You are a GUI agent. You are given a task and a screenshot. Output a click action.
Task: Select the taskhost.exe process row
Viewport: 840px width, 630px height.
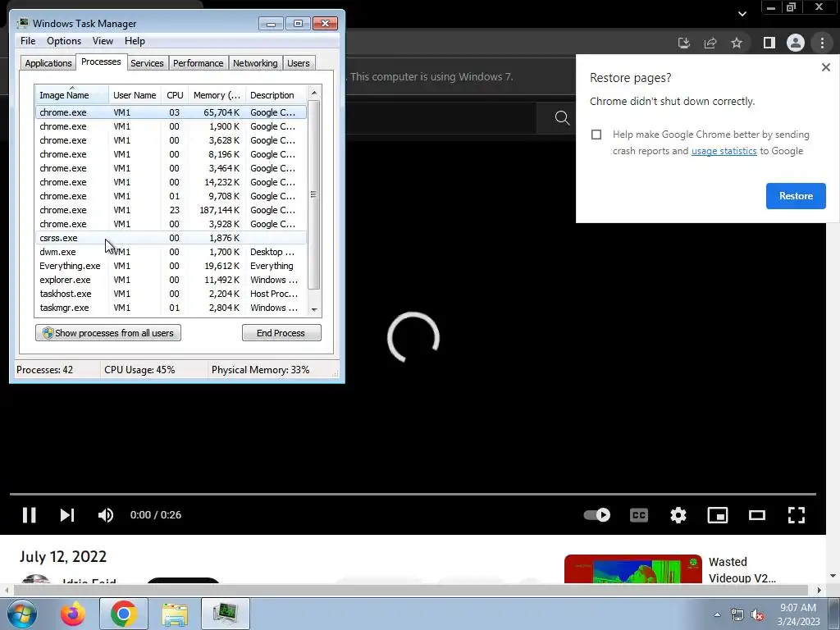(171, 294)
